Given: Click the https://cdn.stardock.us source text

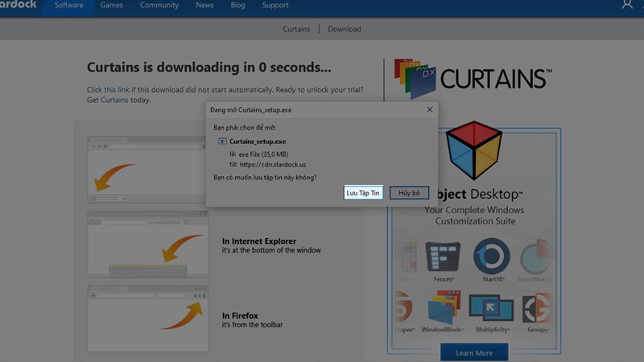Looking at the screenshot, I should pos(273,164).
